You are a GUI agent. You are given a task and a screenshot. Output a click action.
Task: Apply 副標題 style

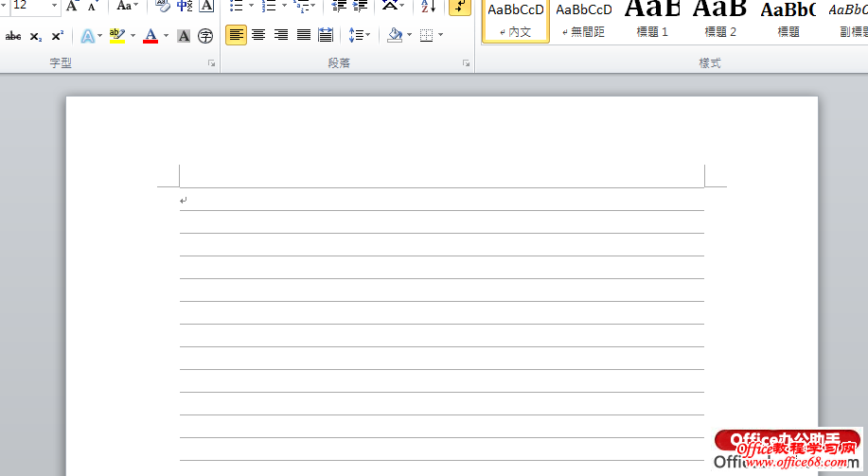[845, 21]
